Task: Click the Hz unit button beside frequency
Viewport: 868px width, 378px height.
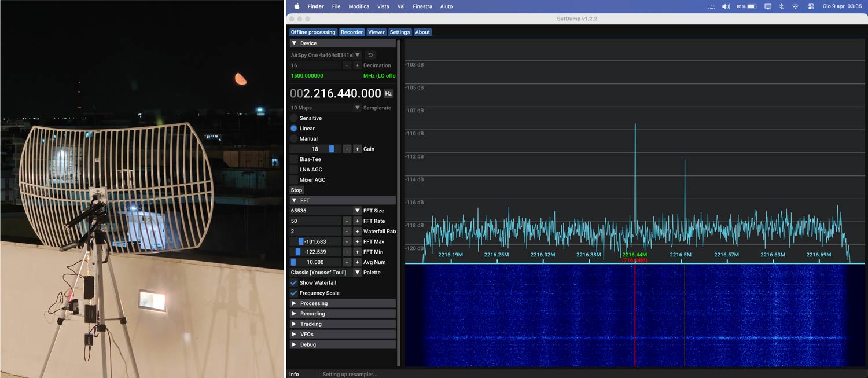Action: coord(388,94)
